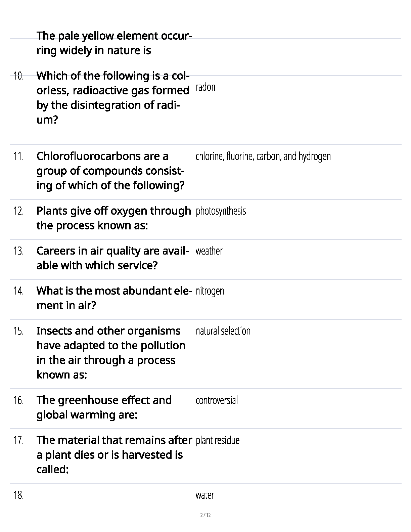
Task: Select the 'nitrogen' answer text
Action: 210,291
